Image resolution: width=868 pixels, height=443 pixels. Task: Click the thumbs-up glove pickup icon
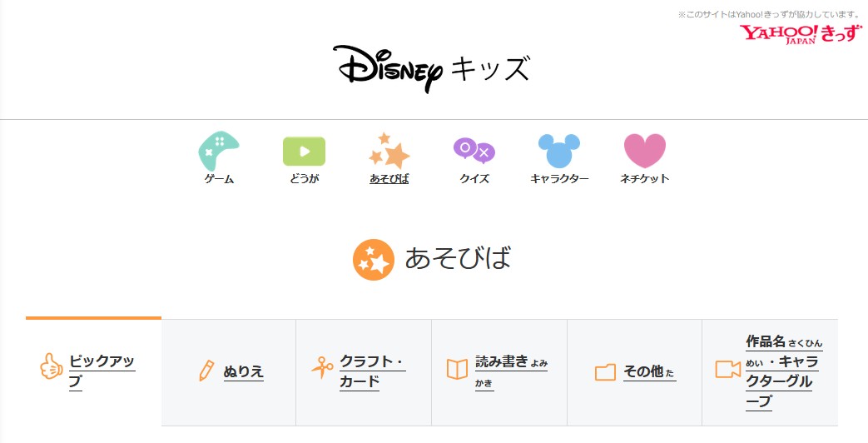coord(52,366)
